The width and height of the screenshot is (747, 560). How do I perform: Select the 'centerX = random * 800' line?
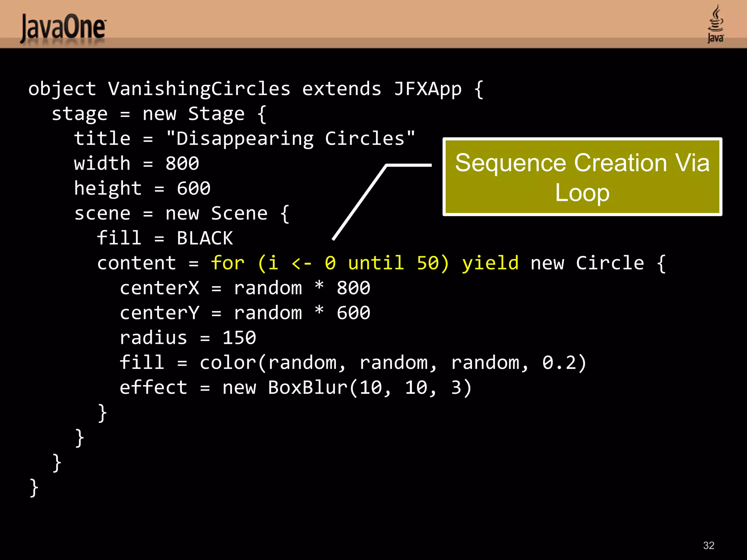pyautogui.click(x=245, y=288)
